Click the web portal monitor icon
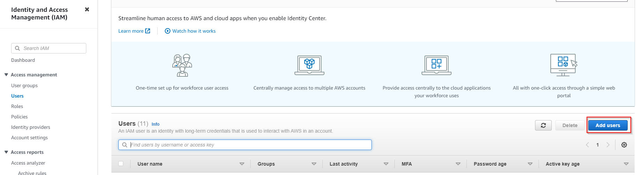This screenshot has height=175, width=644. click(x=564, y=65)
